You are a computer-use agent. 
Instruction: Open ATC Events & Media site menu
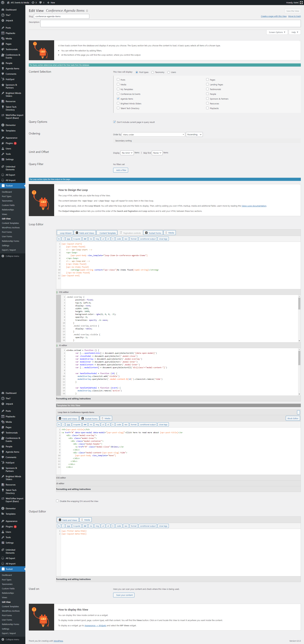click(18, 3)
